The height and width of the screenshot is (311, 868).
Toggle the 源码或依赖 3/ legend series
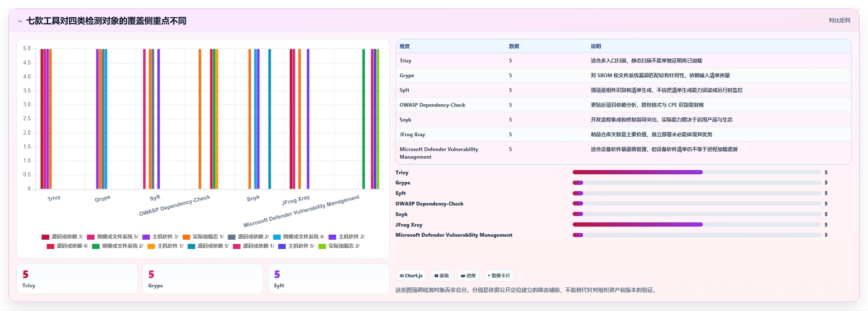click(62, 237)
